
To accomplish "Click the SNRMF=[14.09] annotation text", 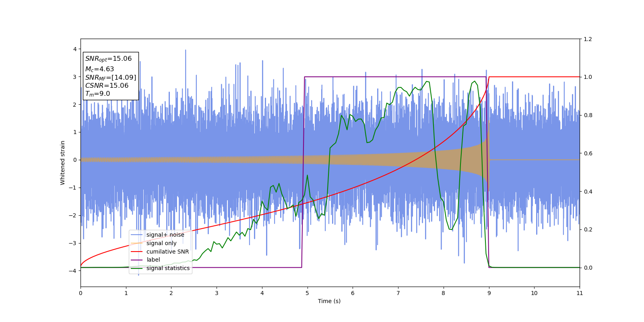I will tap(111, 77).
